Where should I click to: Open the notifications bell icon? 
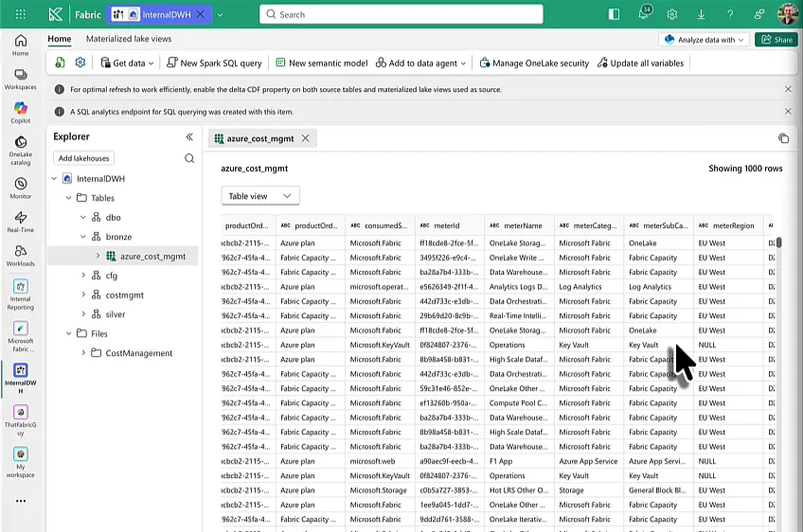coord(644,14)
